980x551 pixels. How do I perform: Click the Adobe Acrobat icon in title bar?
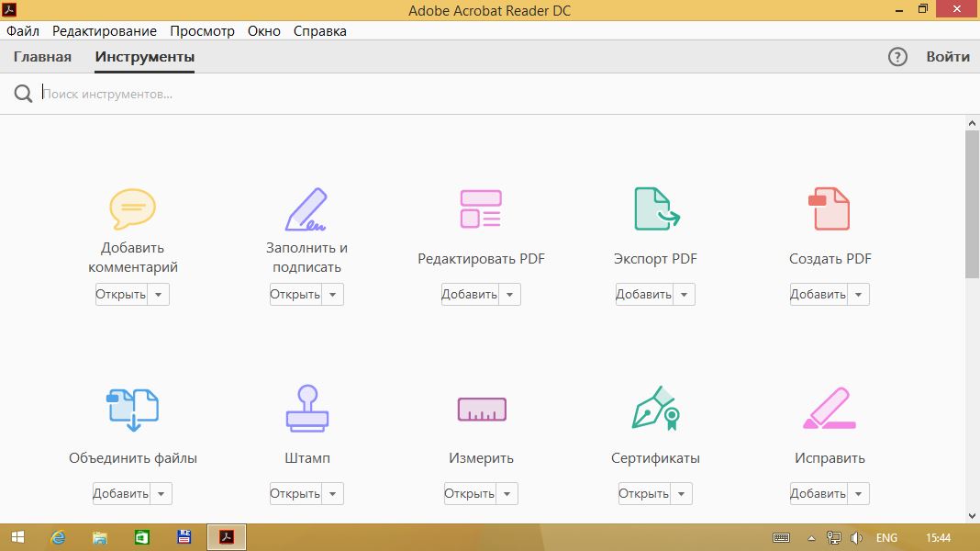coord(9,9)
